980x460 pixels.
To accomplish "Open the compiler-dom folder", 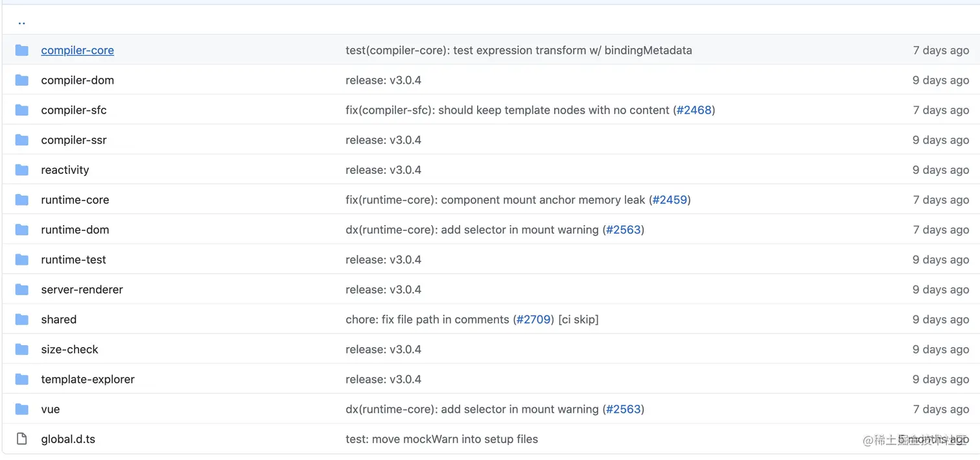I will click(x=77, y=80).
